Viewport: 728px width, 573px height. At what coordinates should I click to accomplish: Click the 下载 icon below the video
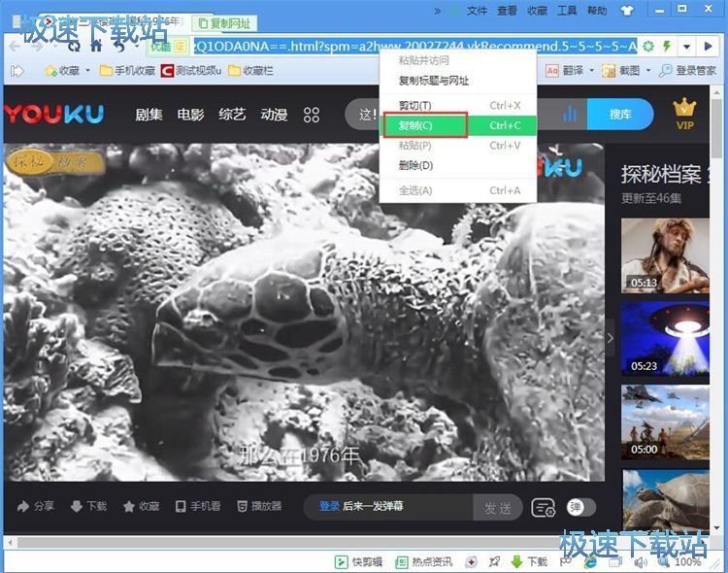click(x=88, y=506)
